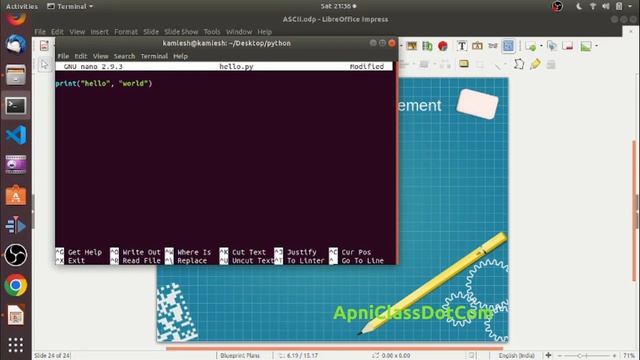
Task: Click Write Out shortcut label in nano
Action: [141, 252]
